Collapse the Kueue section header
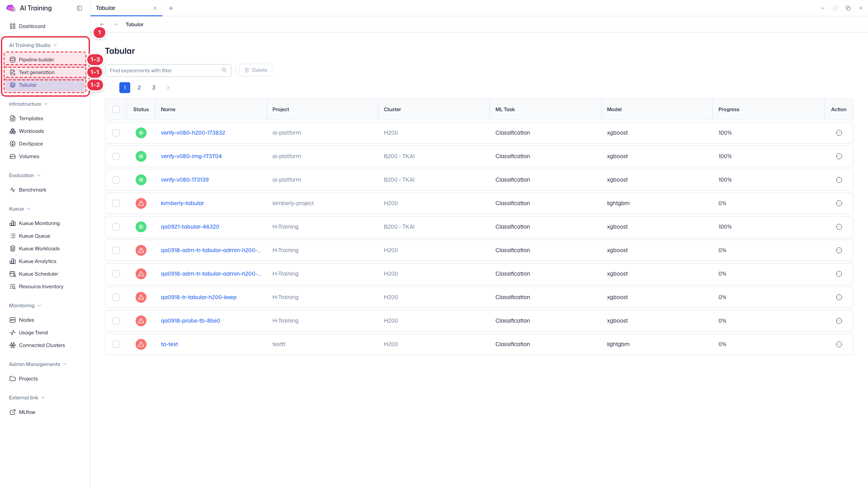This screenshot has width=868, height=488. click(20, 209)
